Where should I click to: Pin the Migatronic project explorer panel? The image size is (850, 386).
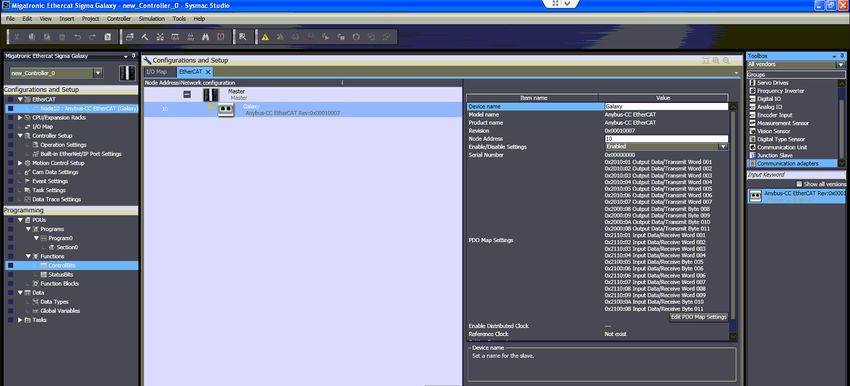coord(134,56)
